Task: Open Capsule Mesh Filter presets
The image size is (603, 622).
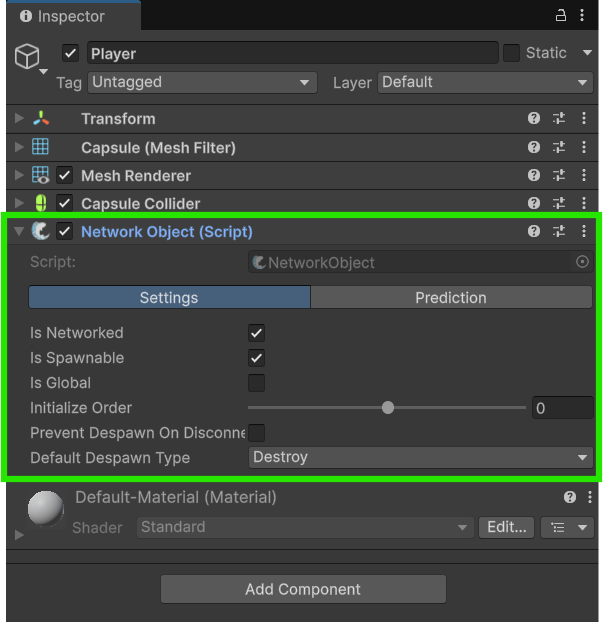Action: point(559,147)
